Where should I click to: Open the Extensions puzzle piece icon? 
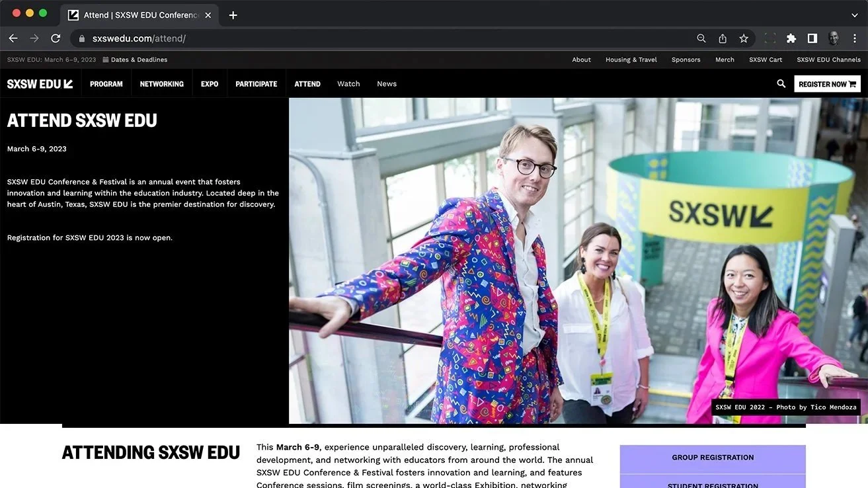[791, 38]
